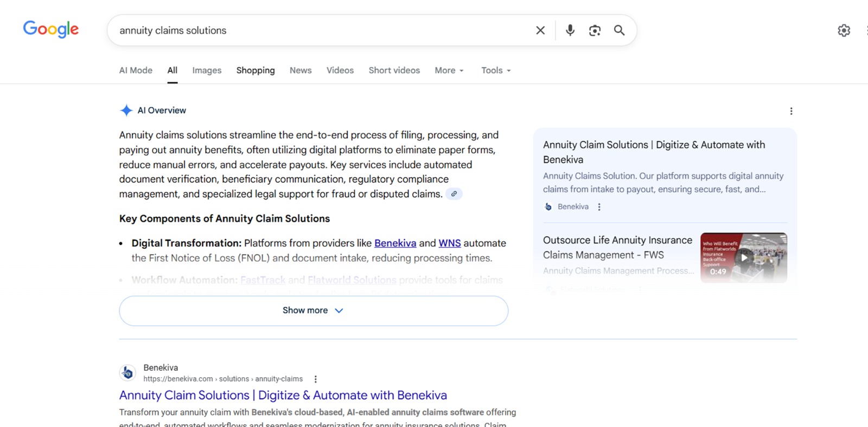Switch to AI Mode tab
Viewport: 868px width, 427px height.
(136, 70)
